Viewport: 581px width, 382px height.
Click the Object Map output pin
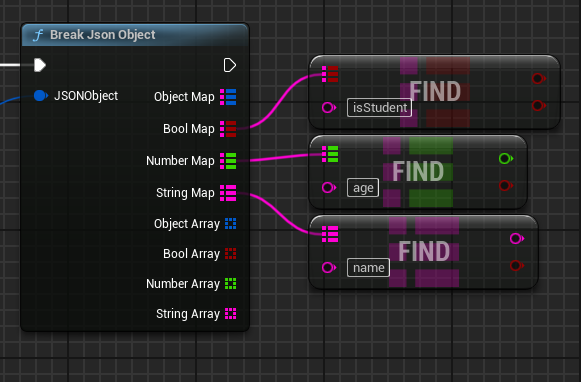228,97
